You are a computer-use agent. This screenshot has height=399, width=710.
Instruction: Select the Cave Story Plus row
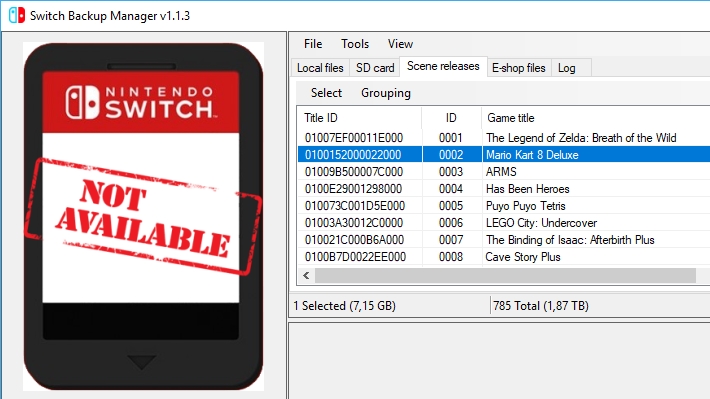[x=504, y=257]
